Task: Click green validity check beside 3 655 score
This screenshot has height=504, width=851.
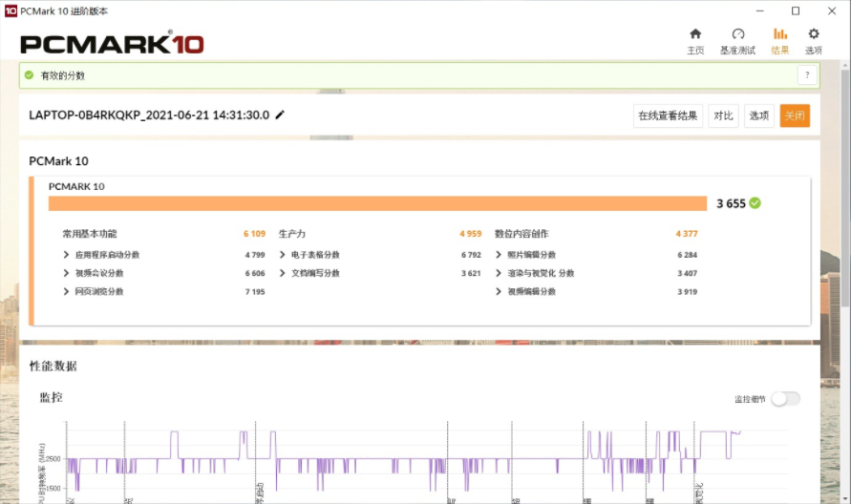Action: pos(755,203)
